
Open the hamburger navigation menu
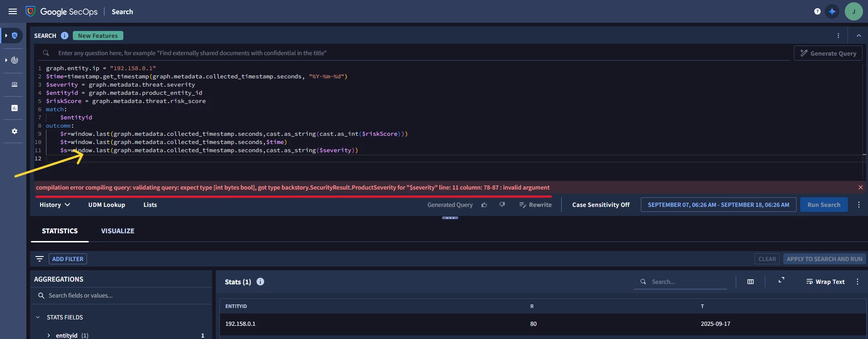(x=13, y=11)
